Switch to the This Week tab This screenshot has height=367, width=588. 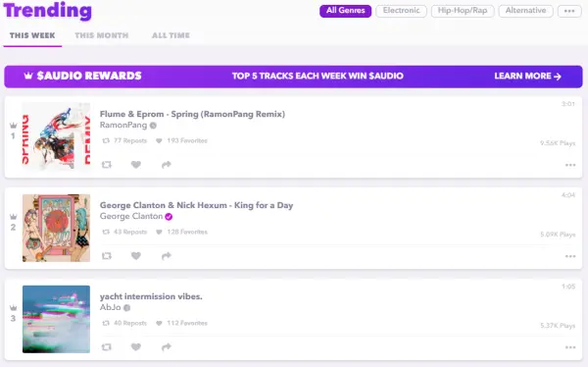click(32, 35)
